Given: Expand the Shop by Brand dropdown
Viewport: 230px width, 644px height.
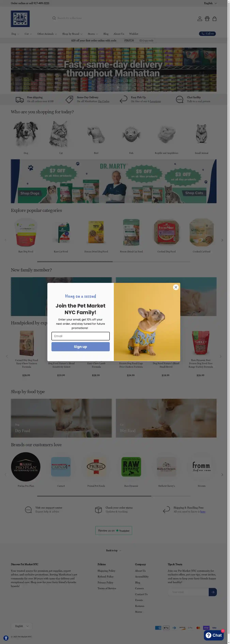Looking at the screenshot, I should (72, 34).
